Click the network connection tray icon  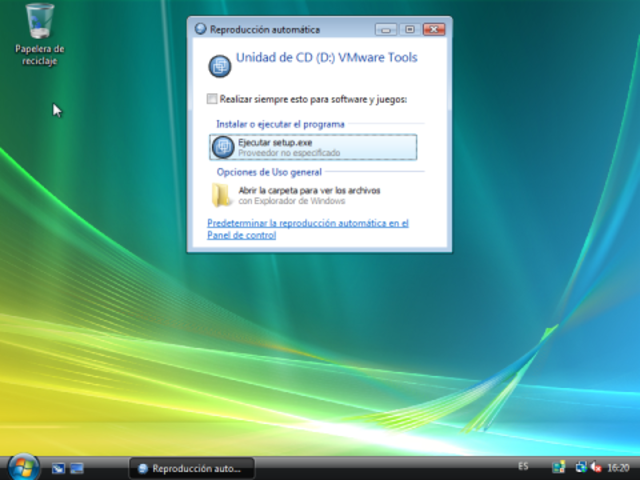(x=581, y=467)
